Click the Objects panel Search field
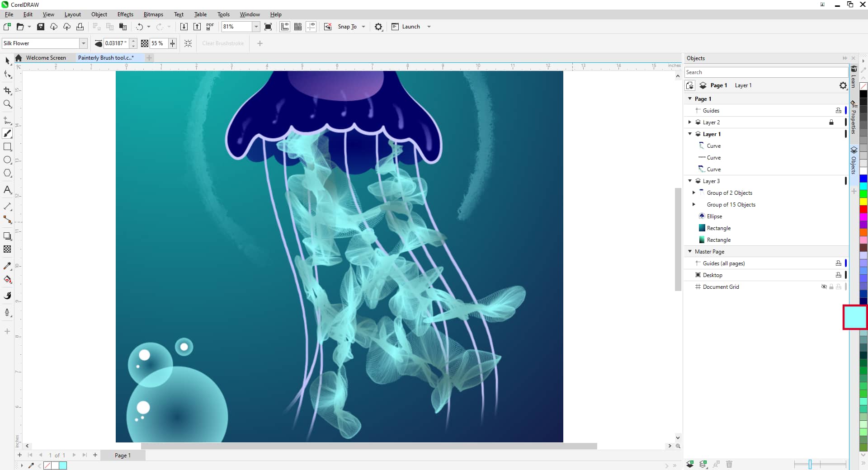 [x=765, y=72]
